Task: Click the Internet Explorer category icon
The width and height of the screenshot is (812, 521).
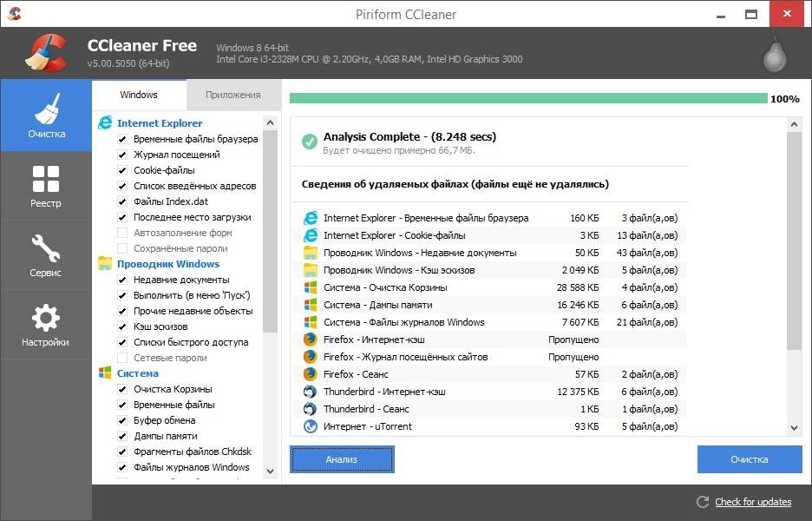Action: tap(105, 122)
